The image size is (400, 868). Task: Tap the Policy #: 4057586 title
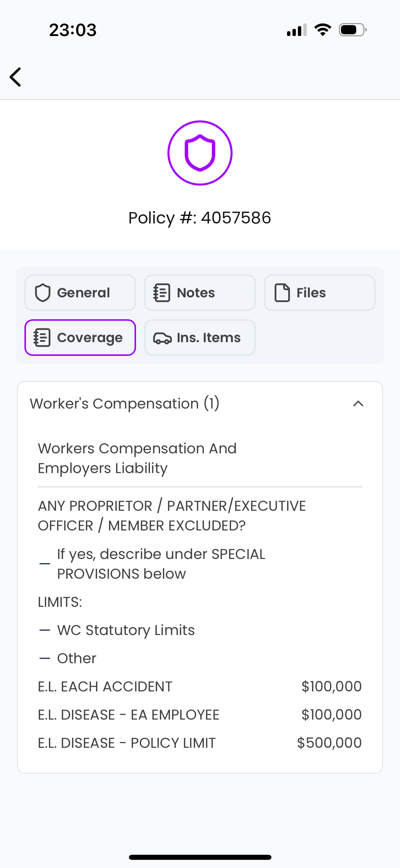[200, 218]
